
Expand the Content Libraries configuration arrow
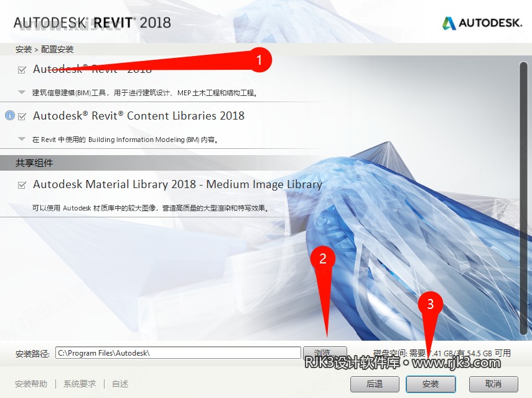point(22,139)
